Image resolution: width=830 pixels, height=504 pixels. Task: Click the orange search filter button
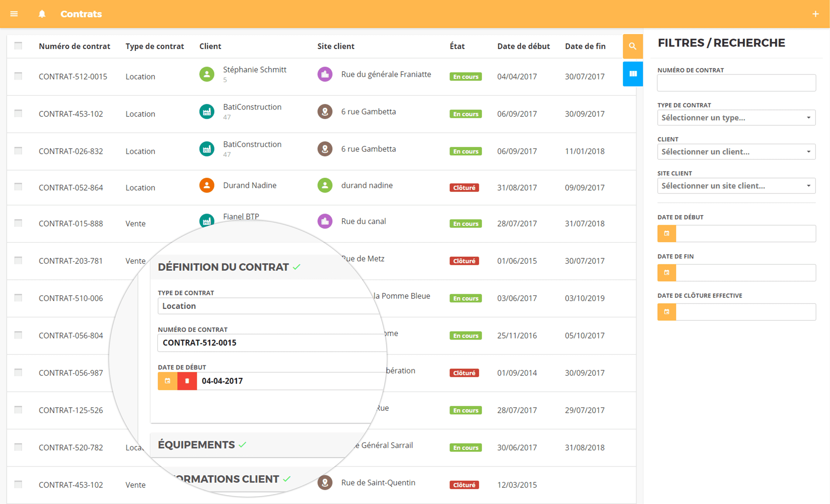point(633,46)
